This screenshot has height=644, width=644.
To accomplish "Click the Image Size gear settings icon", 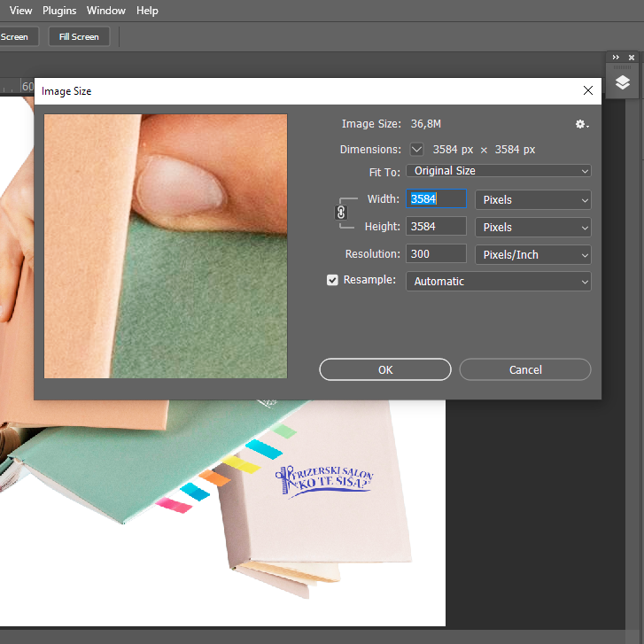I will 581,125.
